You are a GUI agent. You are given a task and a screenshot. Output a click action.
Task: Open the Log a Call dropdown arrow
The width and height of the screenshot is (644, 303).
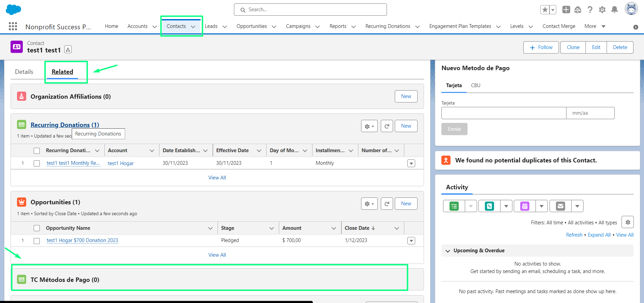coord(506,206)
